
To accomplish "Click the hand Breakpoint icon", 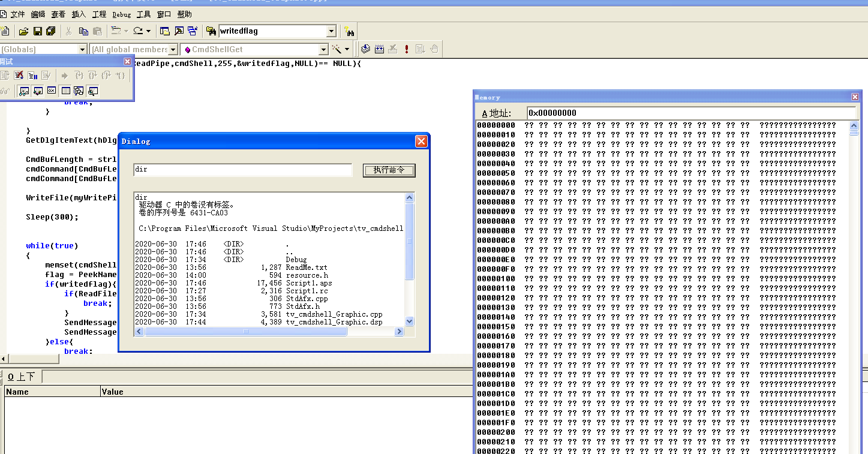I will (x=434, y=49).
